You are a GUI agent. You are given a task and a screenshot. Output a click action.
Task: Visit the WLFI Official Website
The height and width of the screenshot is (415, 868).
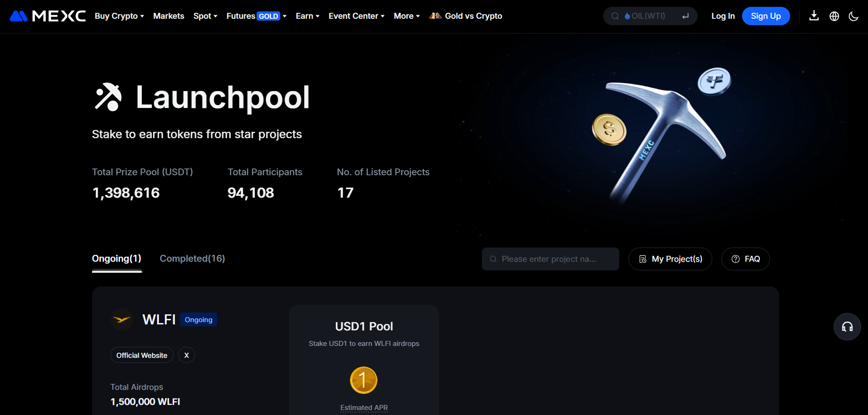click(142, 355)
